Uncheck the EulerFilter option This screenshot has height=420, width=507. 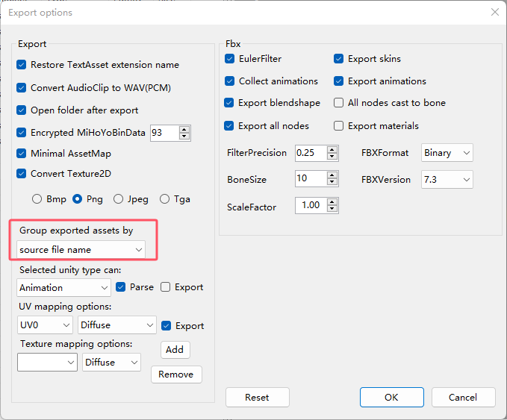coord(229,59)
